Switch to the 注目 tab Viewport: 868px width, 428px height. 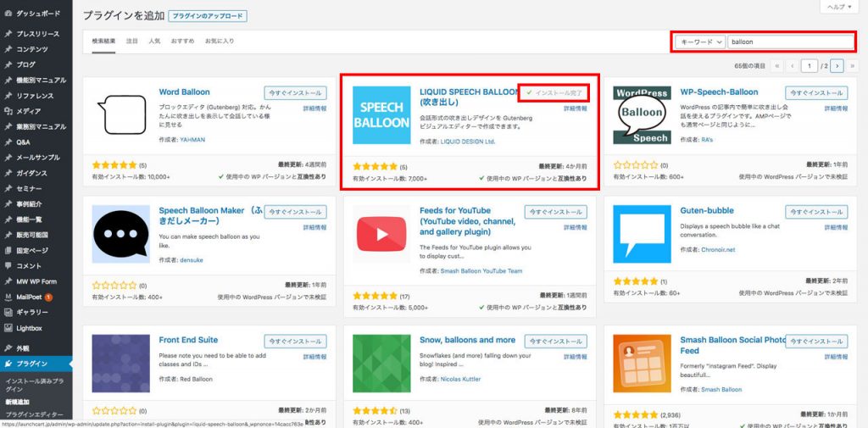point(131,41)
